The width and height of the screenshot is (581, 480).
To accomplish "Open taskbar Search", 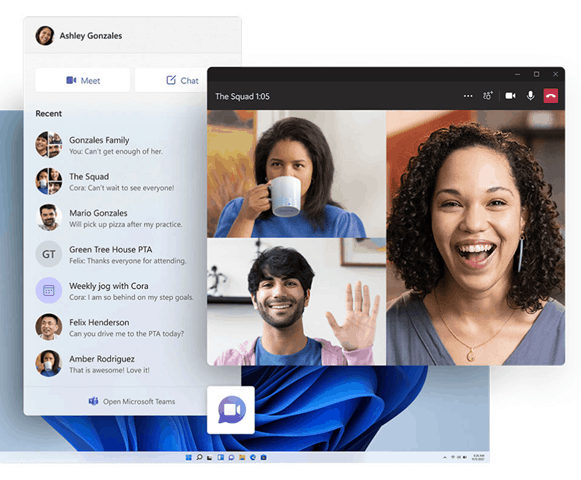I will tap(199, 457).
